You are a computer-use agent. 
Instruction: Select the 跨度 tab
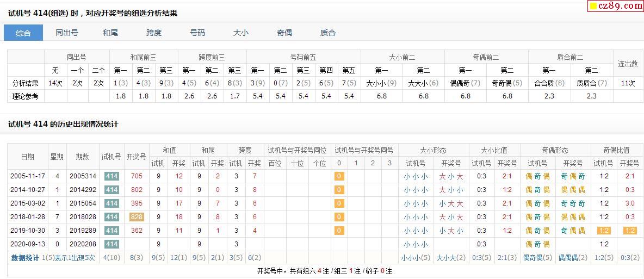154,33
